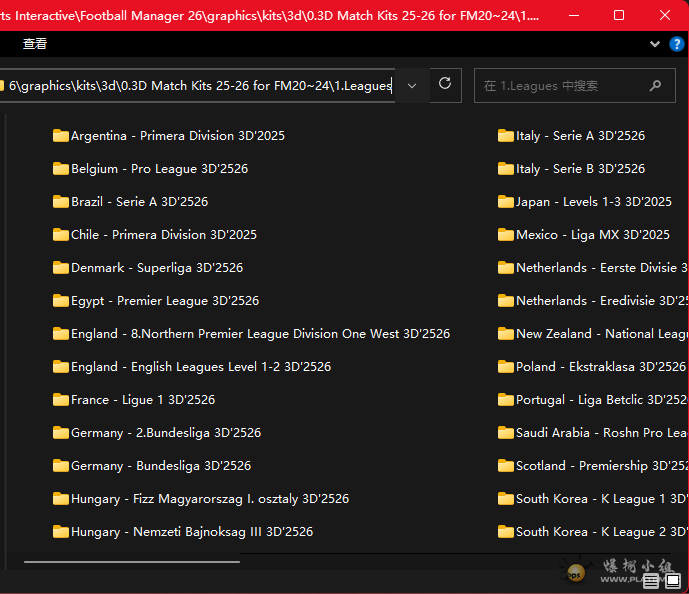The height and width of the screenshot is (594, 689).
Task: Open the Explorer help icon
Action: 677,44
